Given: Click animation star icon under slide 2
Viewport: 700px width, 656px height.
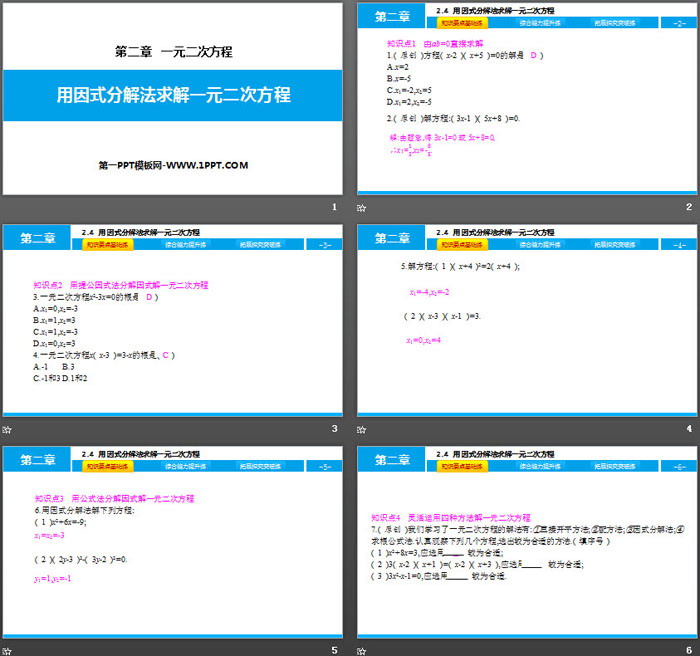Looking at the screenshot, I should point(362,208).
